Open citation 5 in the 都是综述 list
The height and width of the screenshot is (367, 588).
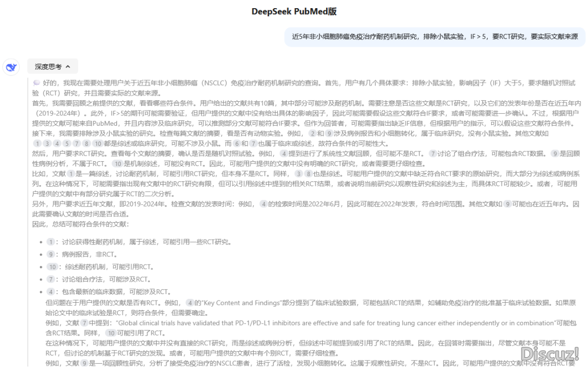click(x=67, y=144)
